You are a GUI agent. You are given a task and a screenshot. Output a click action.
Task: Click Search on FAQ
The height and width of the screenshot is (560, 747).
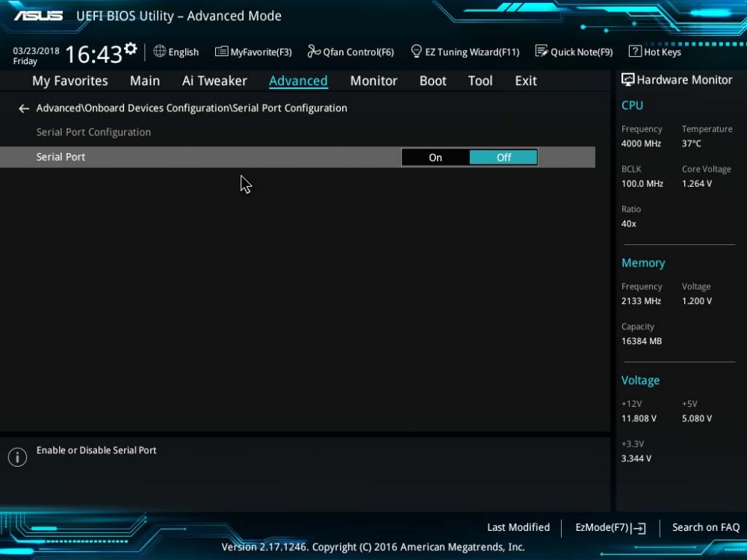tap(706, 528)
